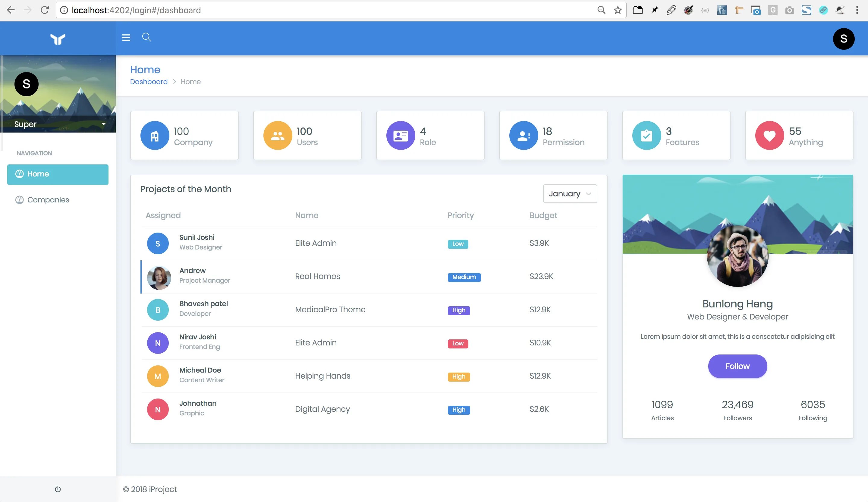Image resolution: width=868 pixels, height=502 pixels.
Task: Open user avatar menu in top-right header
Action: (x=843, y=39)
